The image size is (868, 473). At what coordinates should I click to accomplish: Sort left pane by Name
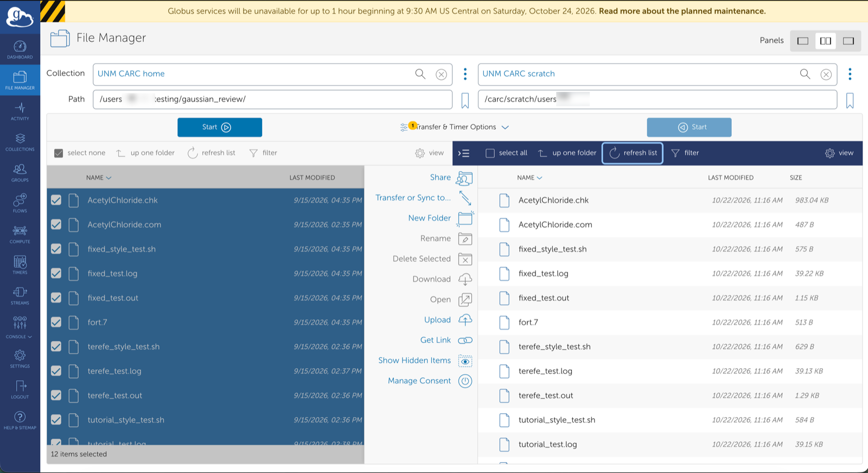98,178
